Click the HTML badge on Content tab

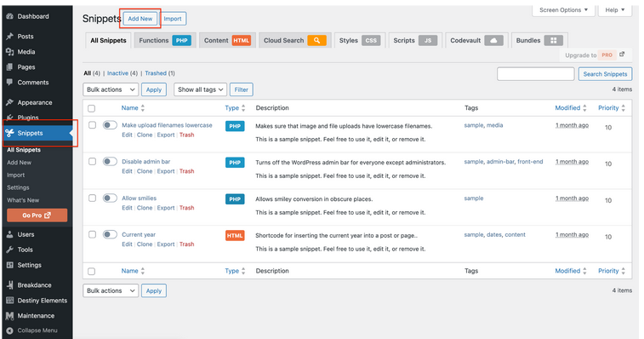point(241,40)
